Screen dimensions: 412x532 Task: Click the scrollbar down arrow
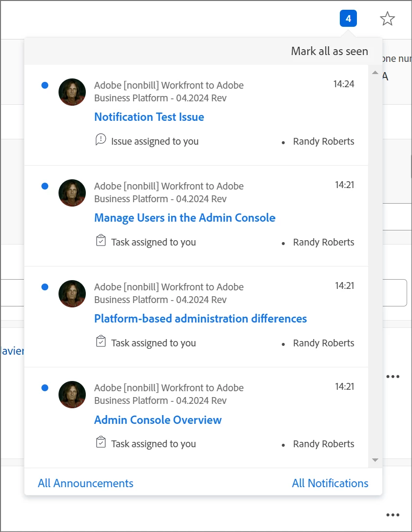(x=375, y=460)
